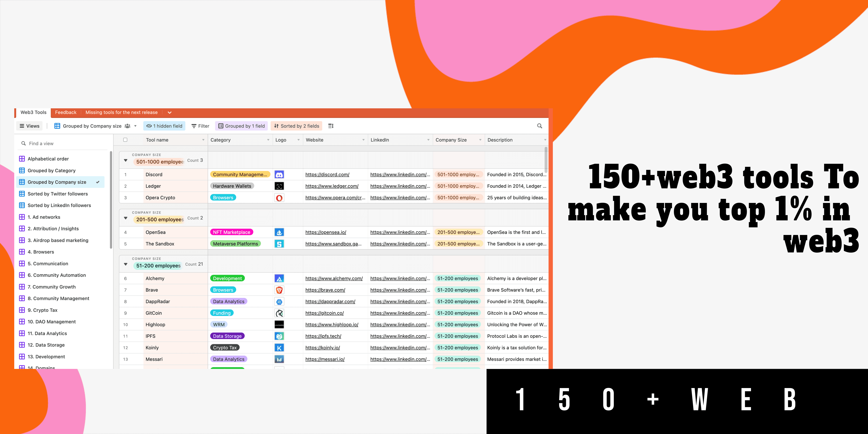Collapse the 51-200 employees group
868x434 pixels.
pyautogui.click(x=126, y=264)
